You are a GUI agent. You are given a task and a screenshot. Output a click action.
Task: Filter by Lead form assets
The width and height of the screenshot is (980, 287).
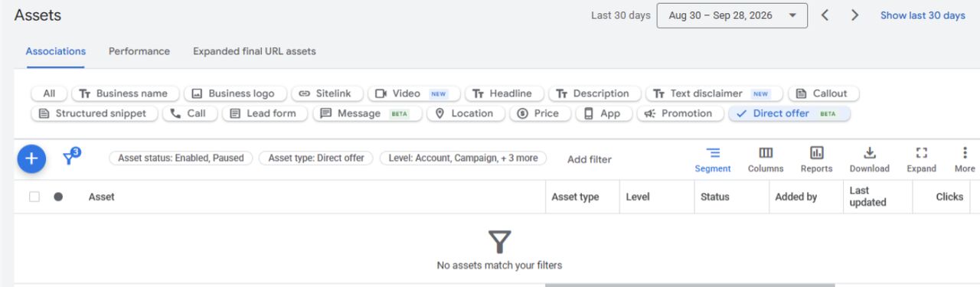pos(265,113)
